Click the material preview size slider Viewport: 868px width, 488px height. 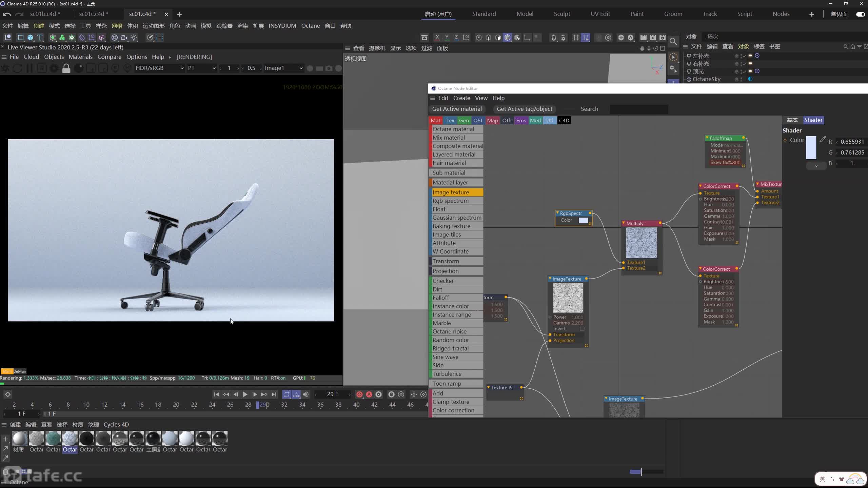pos(646,471)
